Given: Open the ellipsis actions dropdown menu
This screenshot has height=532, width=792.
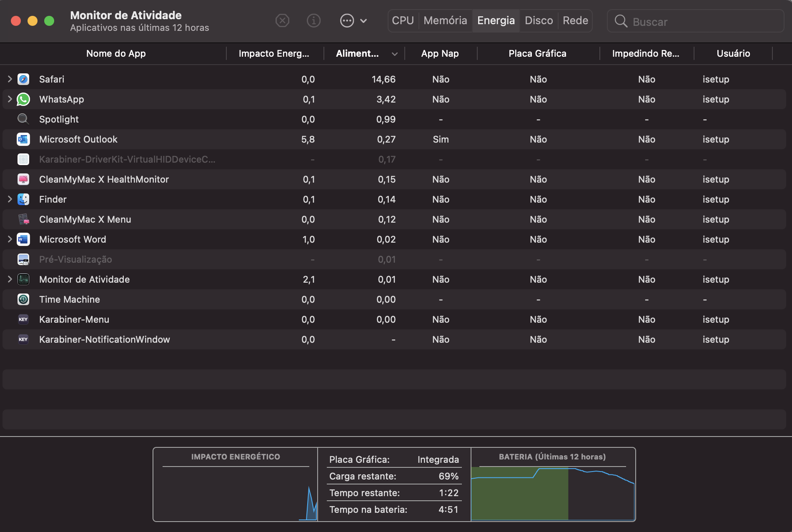Looking at the screenshot, I should click(x=353, y=20).
